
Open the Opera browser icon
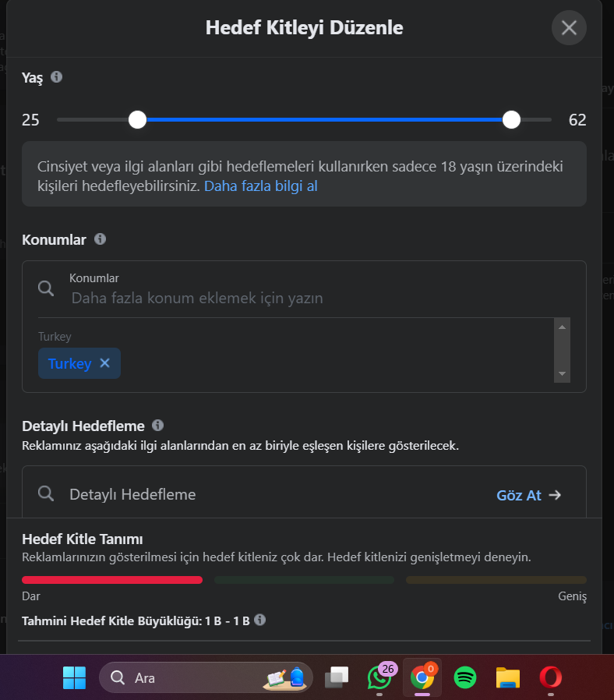[551, 677]
